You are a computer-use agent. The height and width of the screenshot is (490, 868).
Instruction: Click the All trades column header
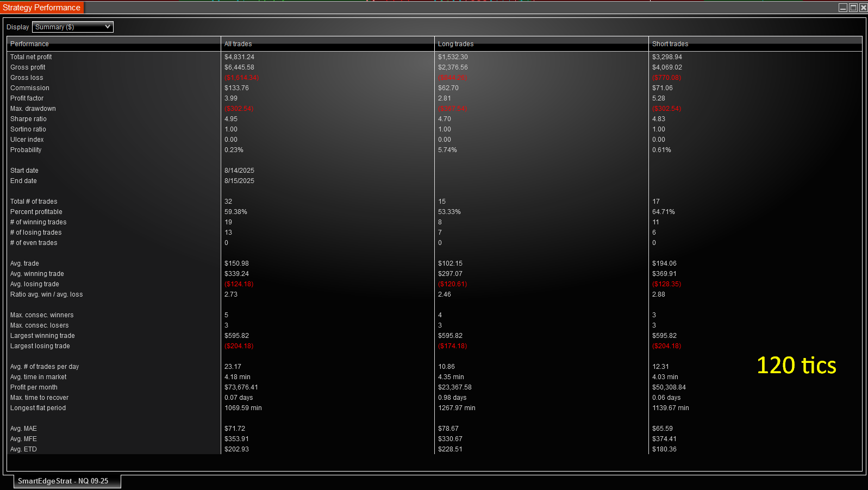coord(238,44)
